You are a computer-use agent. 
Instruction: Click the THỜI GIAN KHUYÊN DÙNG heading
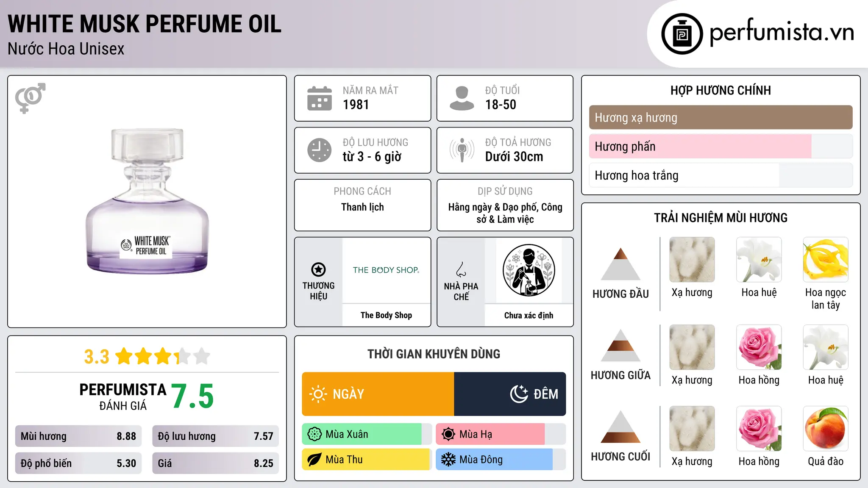pos(434,354)
